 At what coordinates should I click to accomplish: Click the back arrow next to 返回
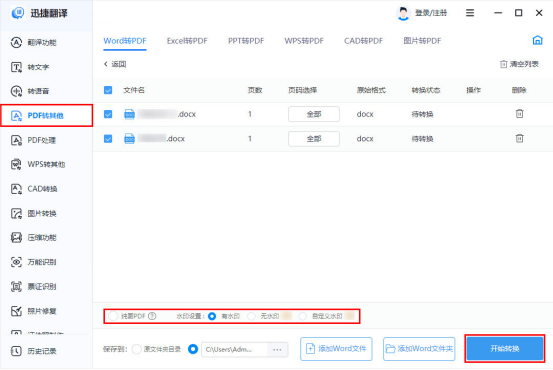coord(105,64)
